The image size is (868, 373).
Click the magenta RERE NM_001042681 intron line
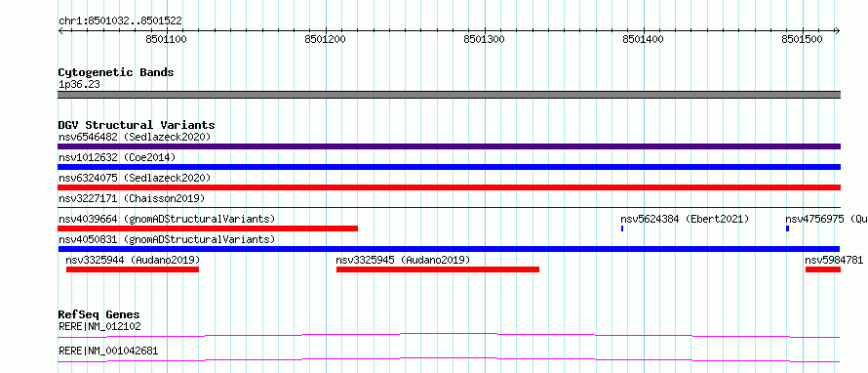point(449,359)
